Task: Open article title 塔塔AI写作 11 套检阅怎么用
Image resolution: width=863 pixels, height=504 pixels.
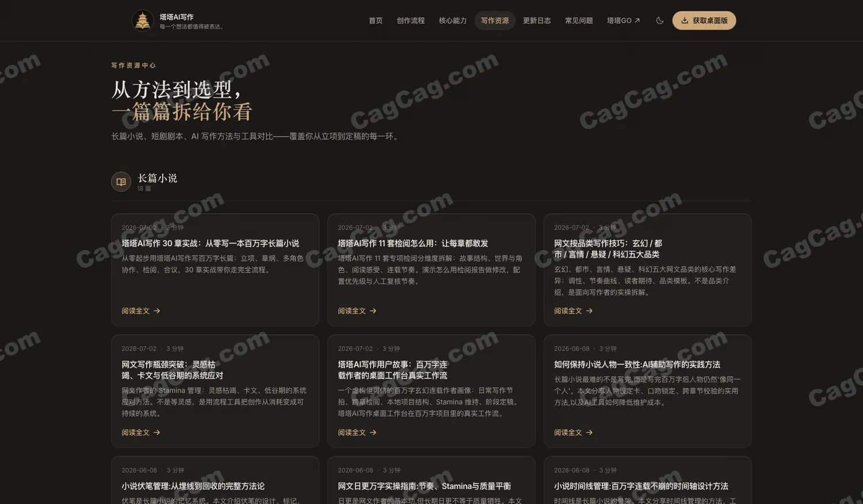Action: 413,244
